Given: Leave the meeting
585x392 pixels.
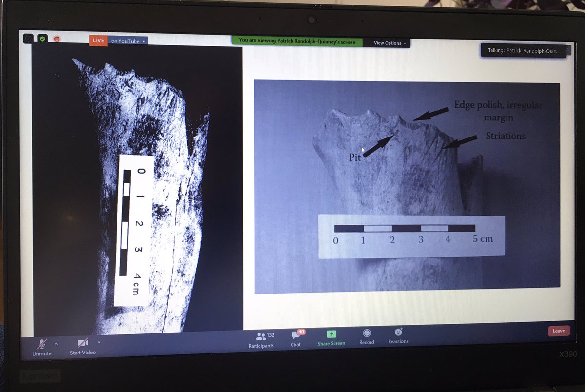Looking at the screenshot, I should [x=559, y=331].
